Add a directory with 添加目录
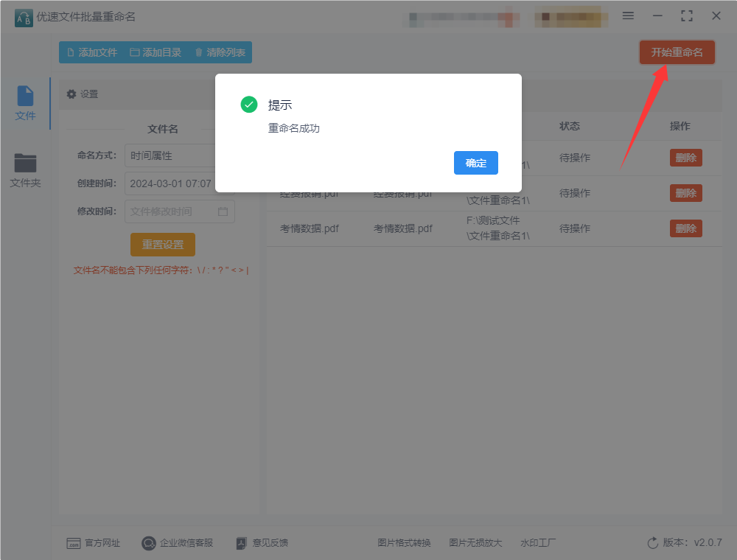Image resolution: width=737 pixels, height=560 pixels. pos(156,52)
